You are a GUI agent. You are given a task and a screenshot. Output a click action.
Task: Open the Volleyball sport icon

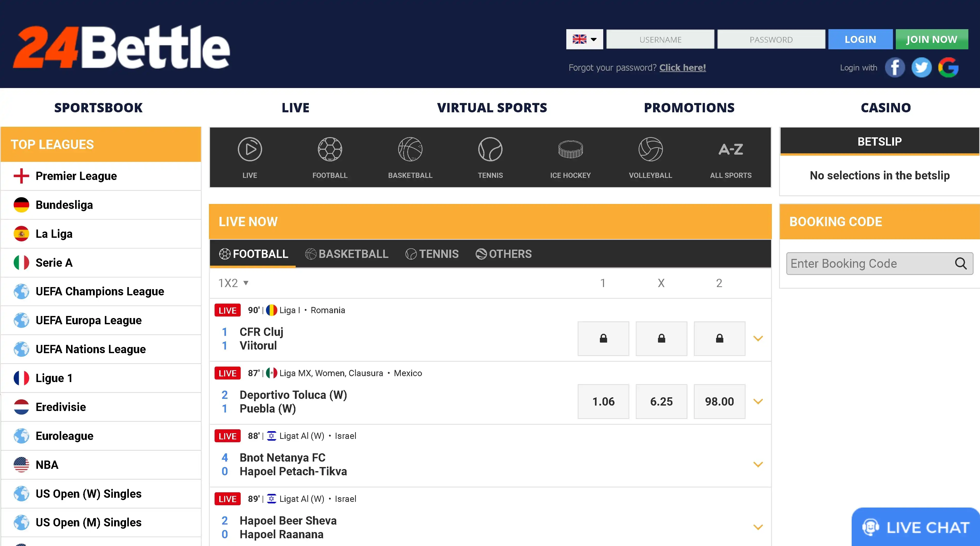coord(650,149)
